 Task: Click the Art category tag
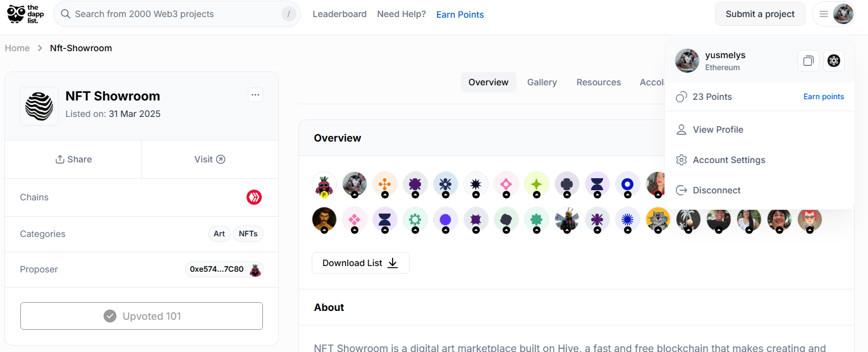click(x=219, y=234)
